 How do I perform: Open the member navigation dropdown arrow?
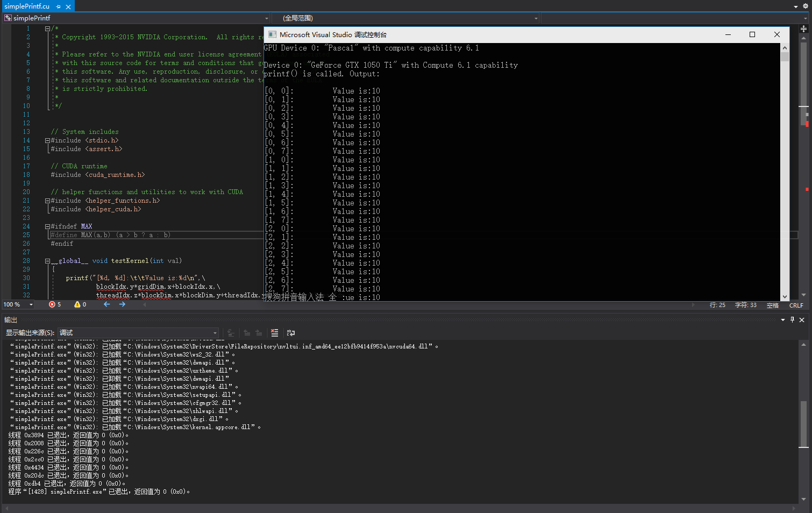[805, 18]
